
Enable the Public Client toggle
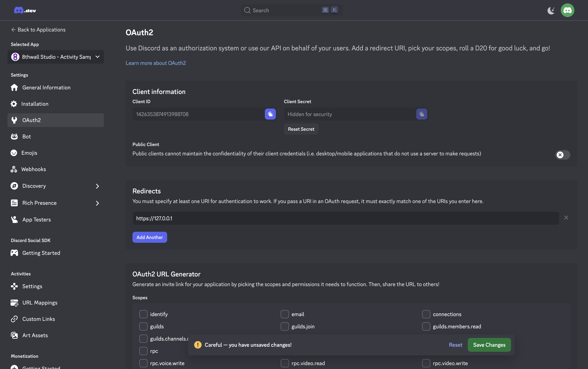[562, 155]
